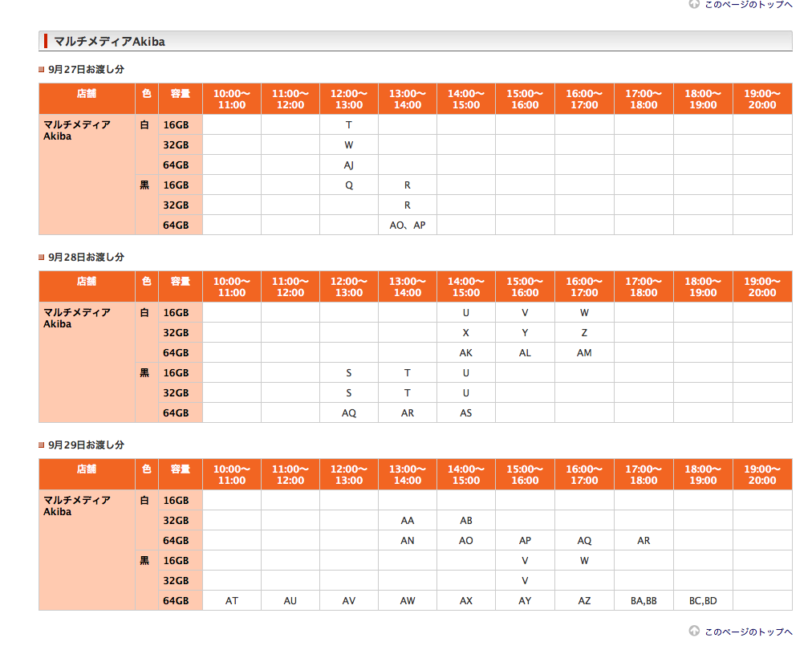812x654 pixels.
Task: Click cell X in the 9月28日 table
Action: pos(466,333)
